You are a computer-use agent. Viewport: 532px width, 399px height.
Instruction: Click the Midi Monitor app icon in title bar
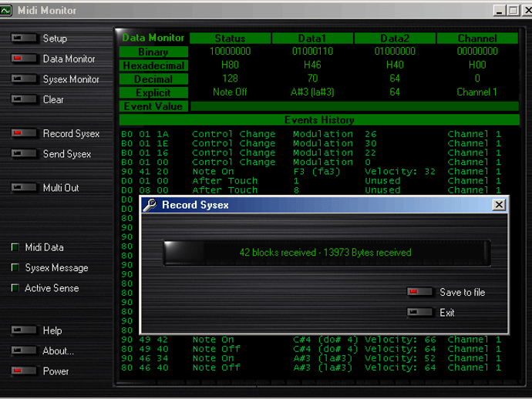coord(5,11)
